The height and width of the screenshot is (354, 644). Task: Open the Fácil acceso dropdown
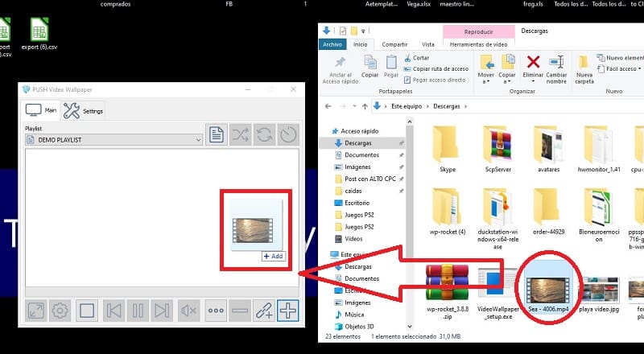(x=621, y=69)
